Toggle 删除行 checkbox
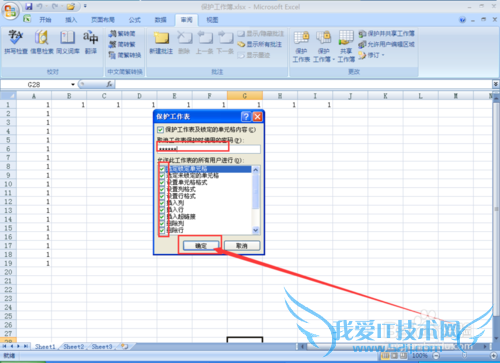The height and width of the screenshot is (363, 500). pos(162,230)
